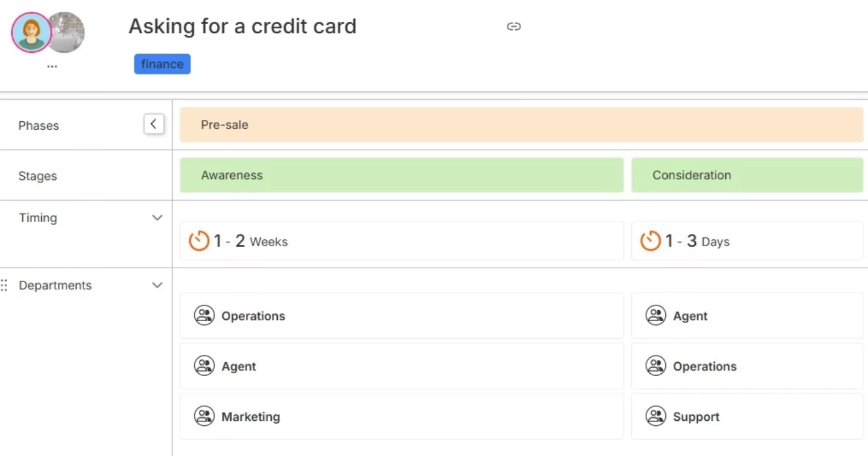Click the Marketing department icon

tap(204, 415)
